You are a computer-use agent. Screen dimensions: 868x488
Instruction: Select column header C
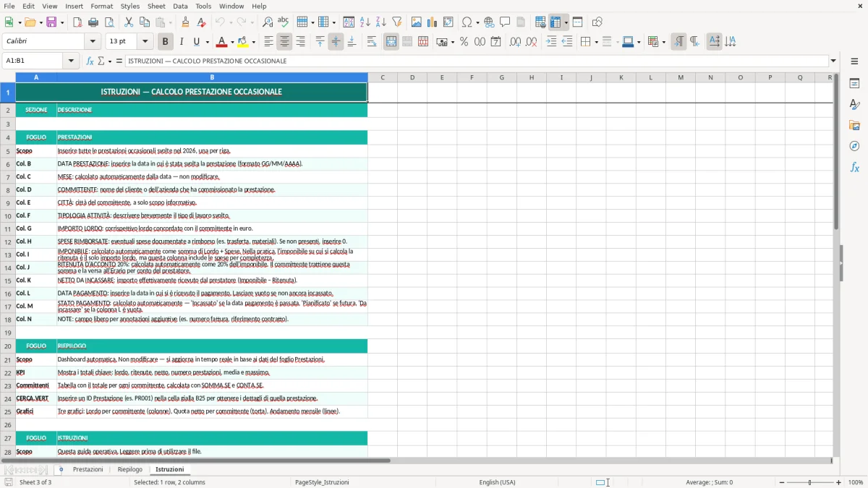(x=383, y=77)
